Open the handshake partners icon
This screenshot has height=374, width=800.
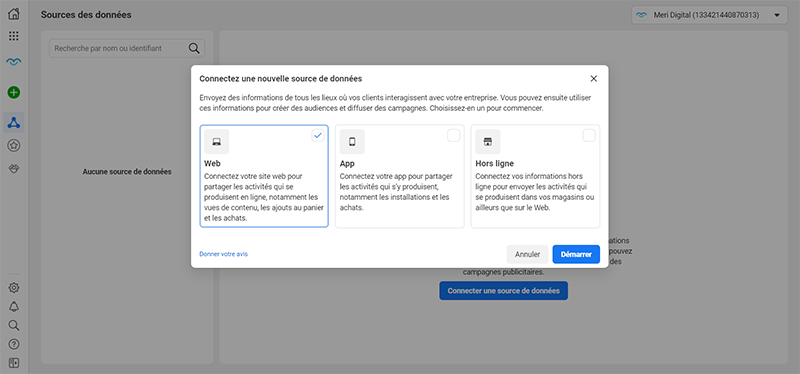pyautogui.click(x=14, y=169)
